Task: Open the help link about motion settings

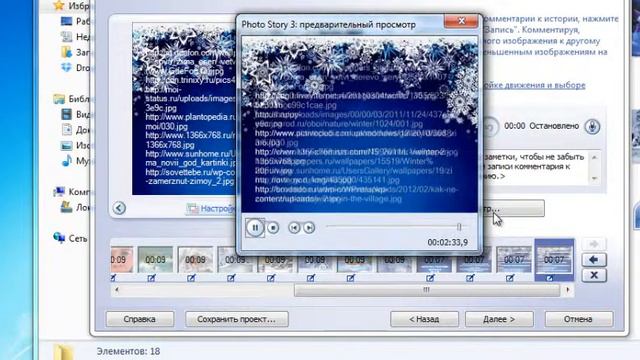Action: tap(534, 85)
